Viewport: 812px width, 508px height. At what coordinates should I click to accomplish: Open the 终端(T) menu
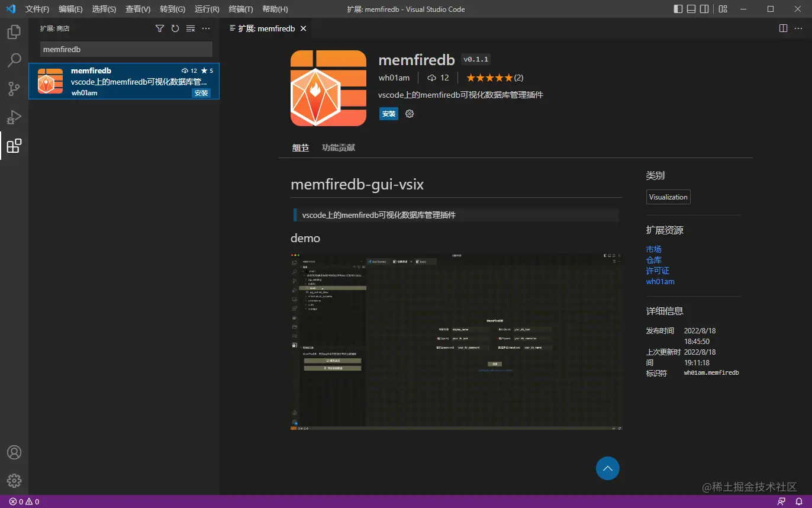(241, 9)
